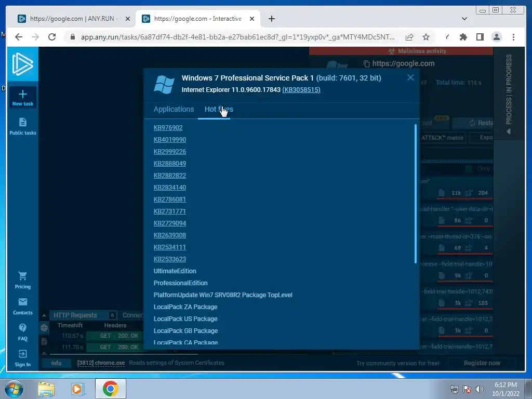Copy the https://google.com task URL
The image size is (532, 399).
click(366, 64)
